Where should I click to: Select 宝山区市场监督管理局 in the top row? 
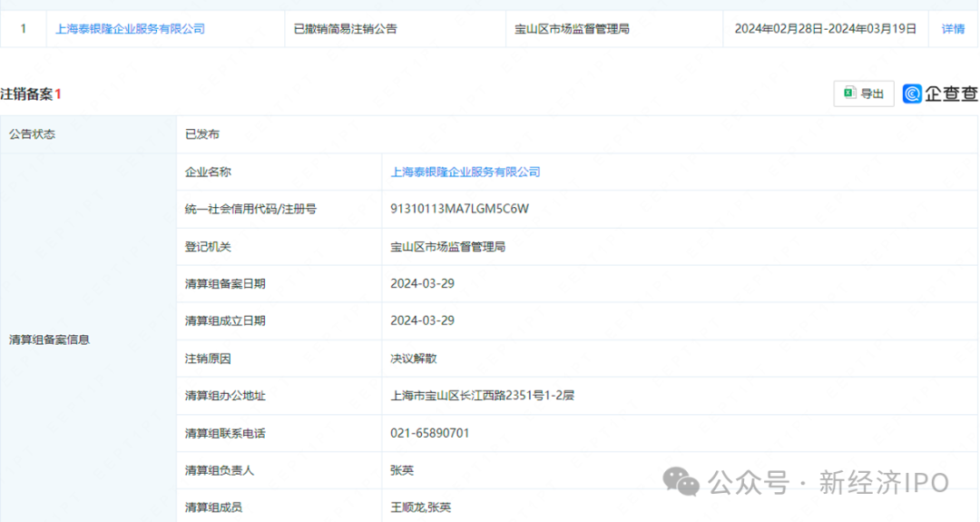click(x=572, y=29)
